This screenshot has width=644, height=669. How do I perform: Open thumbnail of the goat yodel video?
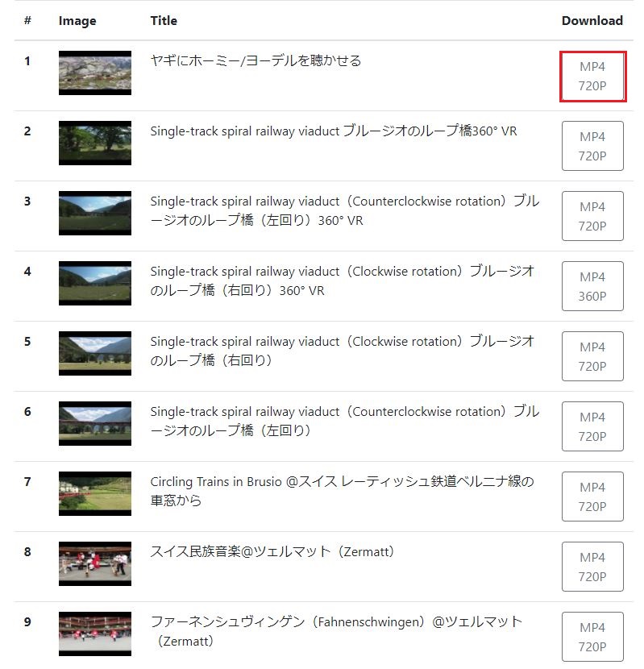pyautogui.click(x=95, y=73)
